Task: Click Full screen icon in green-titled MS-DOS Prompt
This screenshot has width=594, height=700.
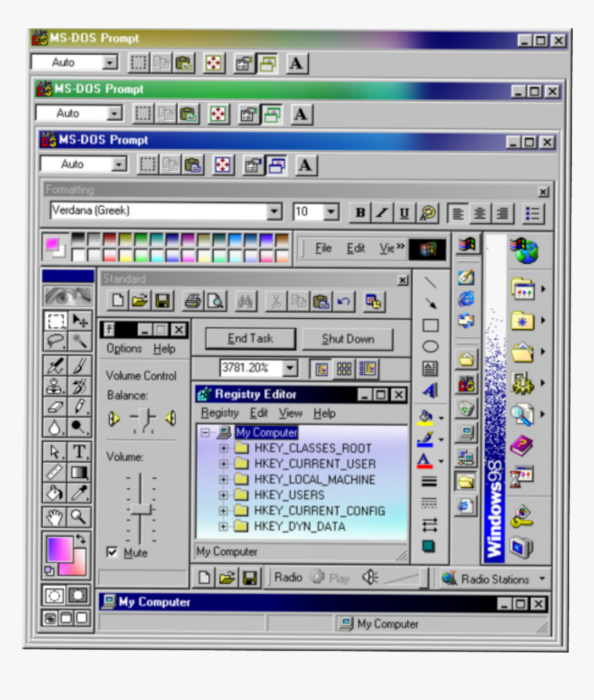Action: (x=218, y=115)
